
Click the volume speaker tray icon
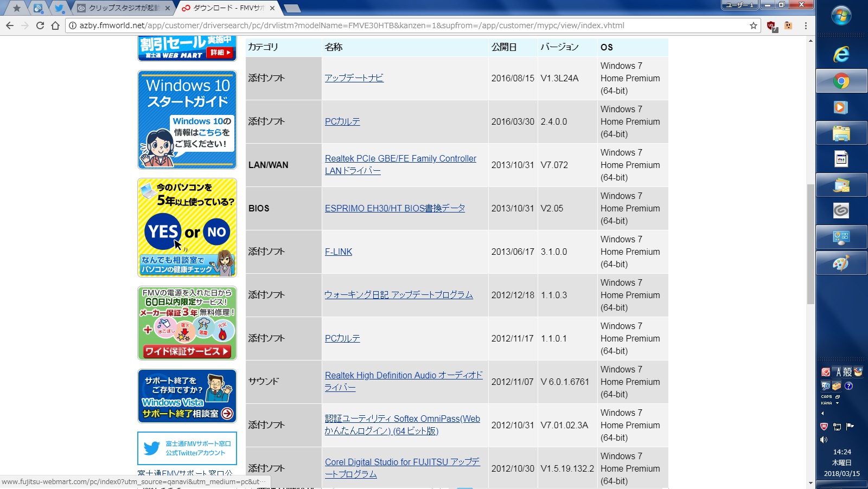click(824, 440)
